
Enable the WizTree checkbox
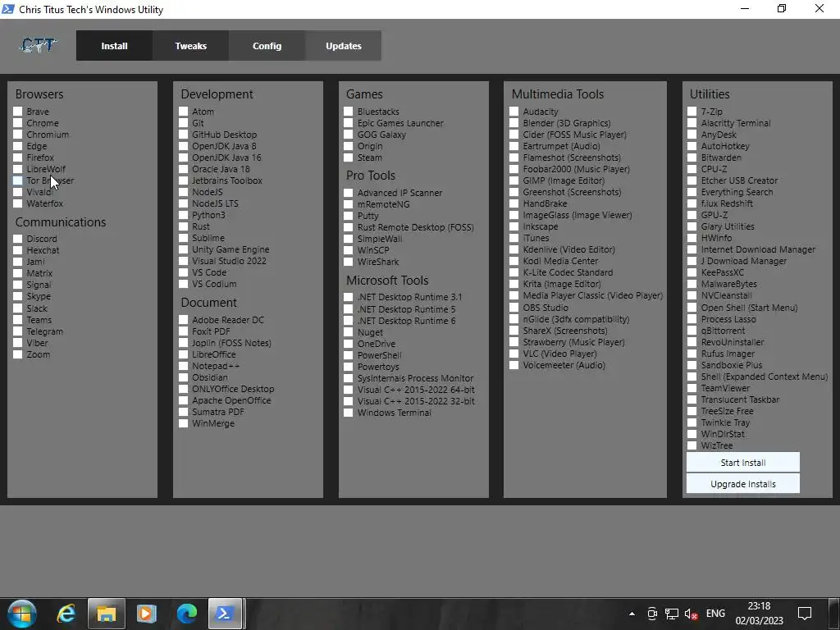[692, 445]
